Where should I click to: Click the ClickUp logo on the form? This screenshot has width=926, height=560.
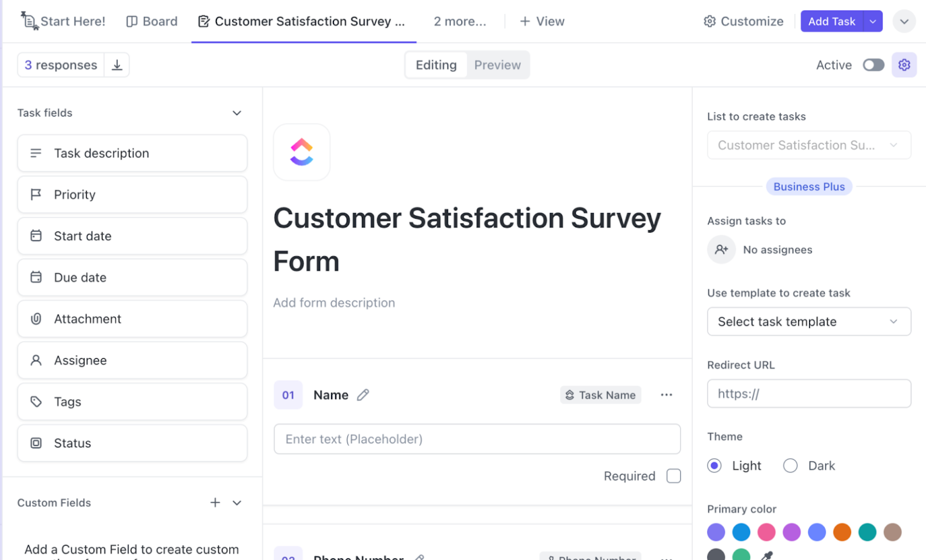pyautogui.click(x=301, y=152)
